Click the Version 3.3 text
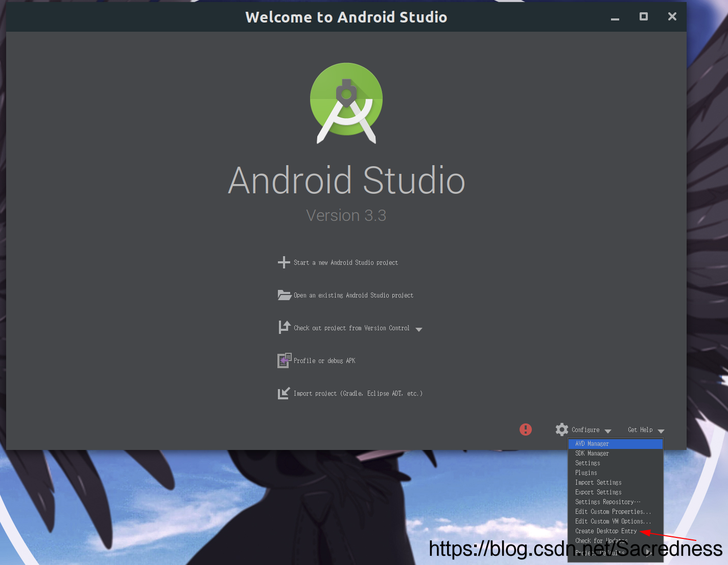 pyautogui.click(x=346, y=216)
